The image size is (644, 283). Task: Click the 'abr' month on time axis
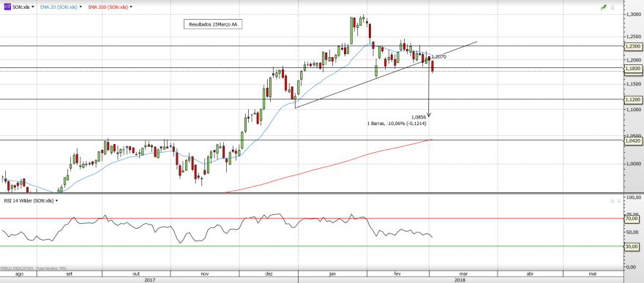[x=530, y=273]
